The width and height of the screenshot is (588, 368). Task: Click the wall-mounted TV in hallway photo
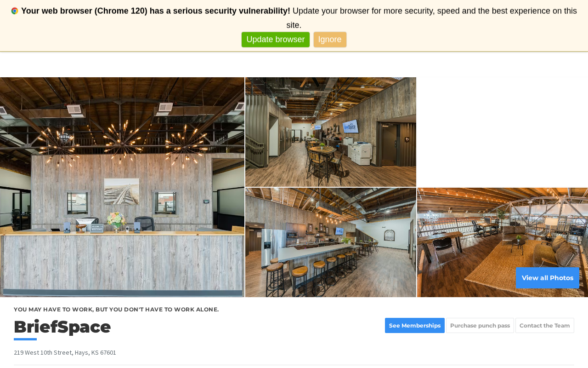[351, 126]
